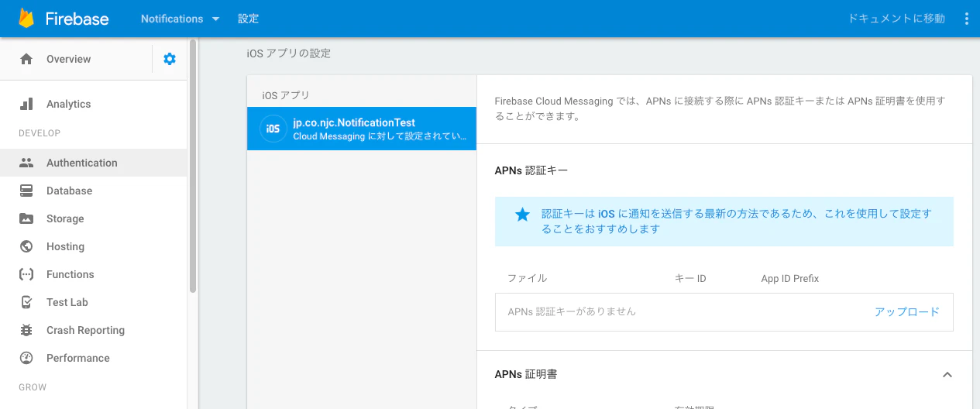Viewport: 980px width, 409px height.
Task: Click the APNs 証明書 heading
Action: coord(526,374)
